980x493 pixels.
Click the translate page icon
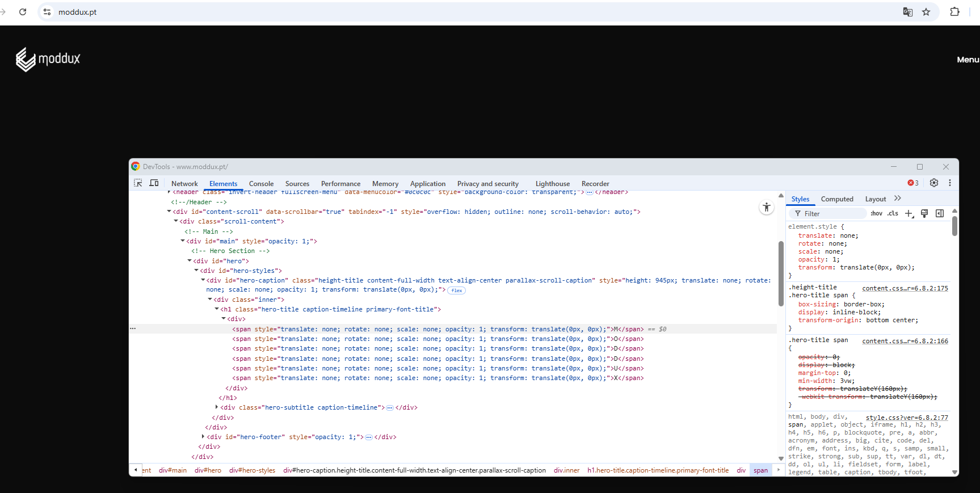coord(908,12)
